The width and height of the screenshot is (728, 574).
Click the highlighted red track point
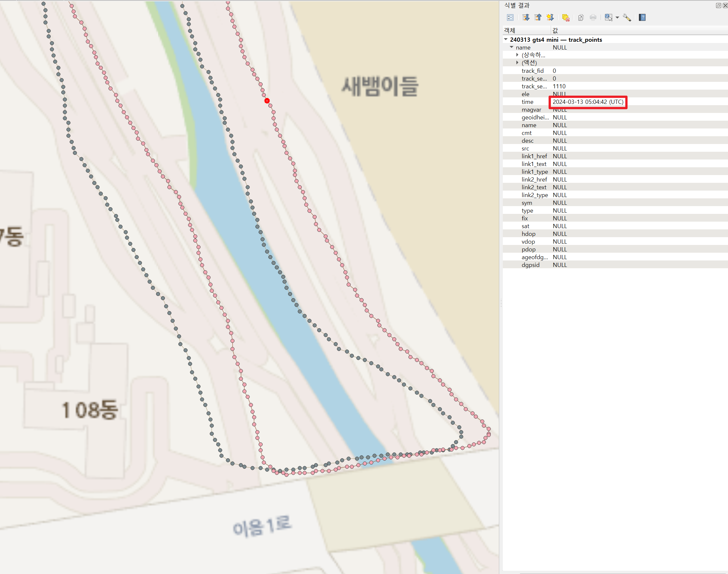point(267,101)
